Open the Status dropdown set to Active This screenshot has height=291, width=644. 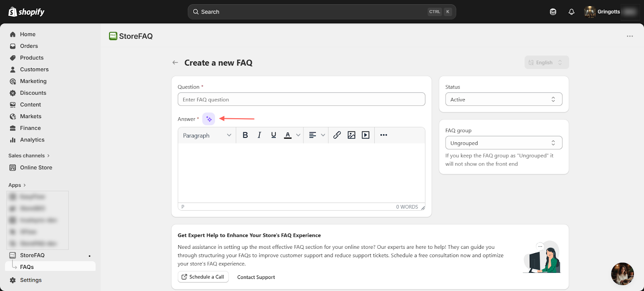(504, 99)
